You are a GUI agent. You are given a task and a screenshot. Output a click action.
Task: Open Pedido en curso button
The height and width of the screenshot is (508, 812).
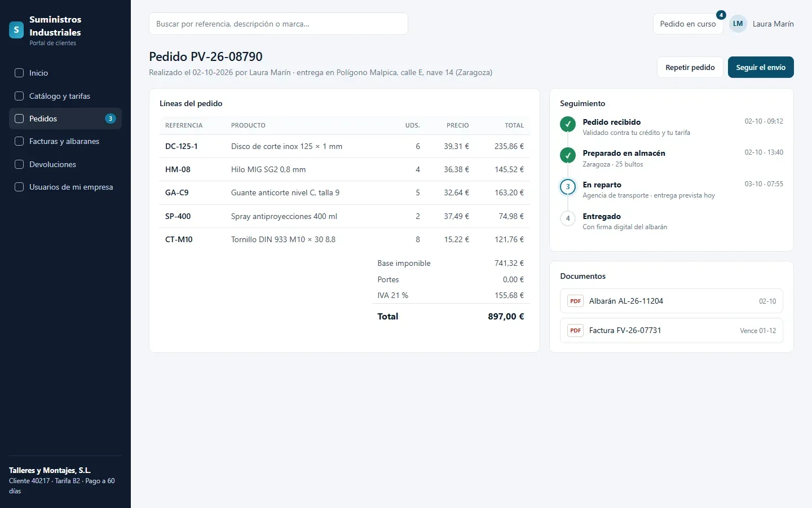pos(688,24)
